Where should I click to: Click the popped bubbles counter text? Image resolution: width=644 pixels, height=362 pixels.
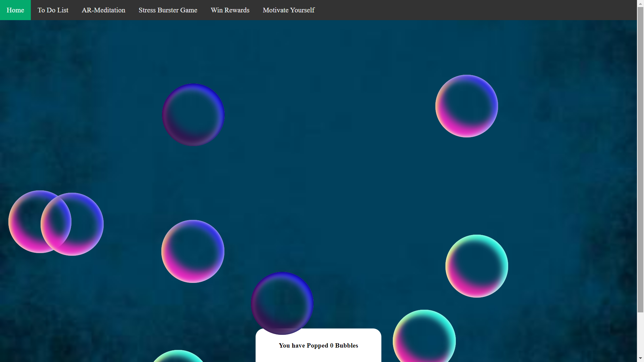click(x=318, y=346)
